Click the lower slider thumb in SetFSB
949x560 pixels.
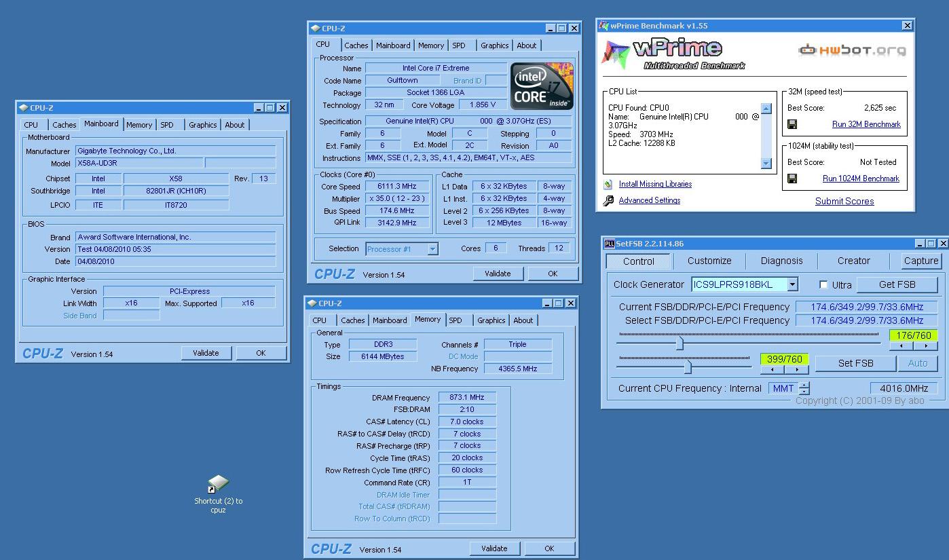[688, 367]
